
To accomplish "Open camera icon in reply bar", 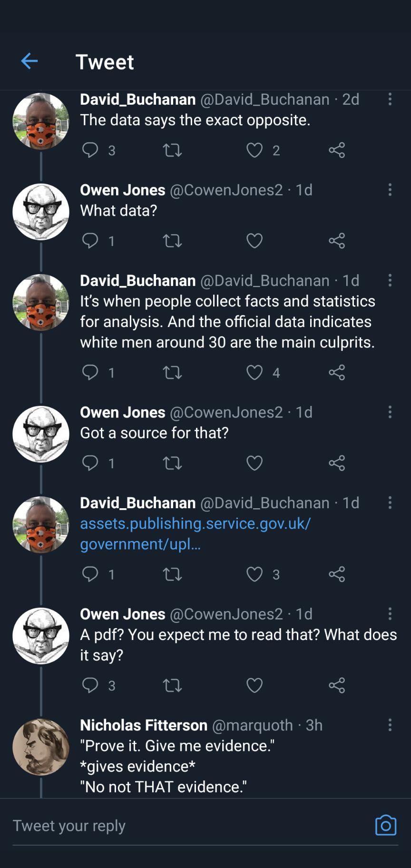I will (385, 825).
